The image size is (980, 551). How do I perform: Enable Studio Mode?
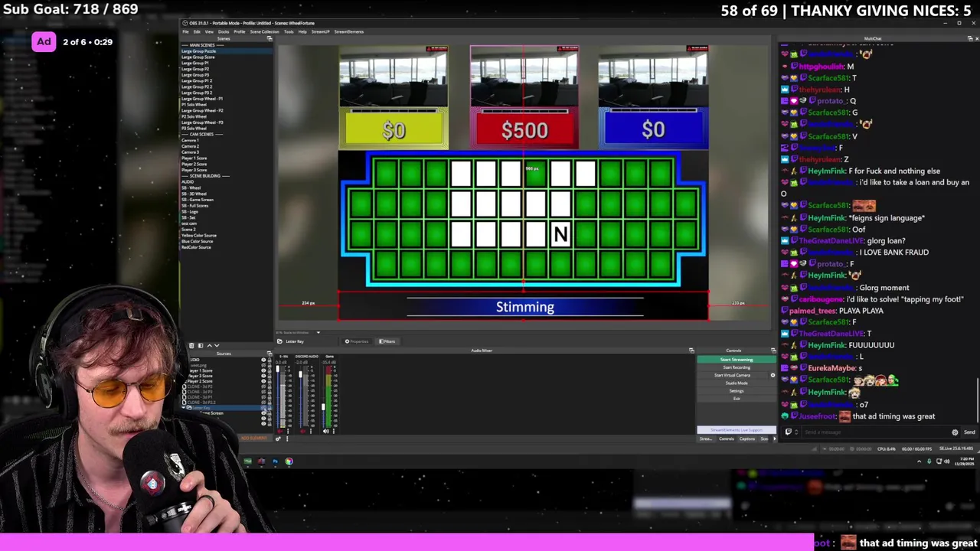tap(737, 383)
